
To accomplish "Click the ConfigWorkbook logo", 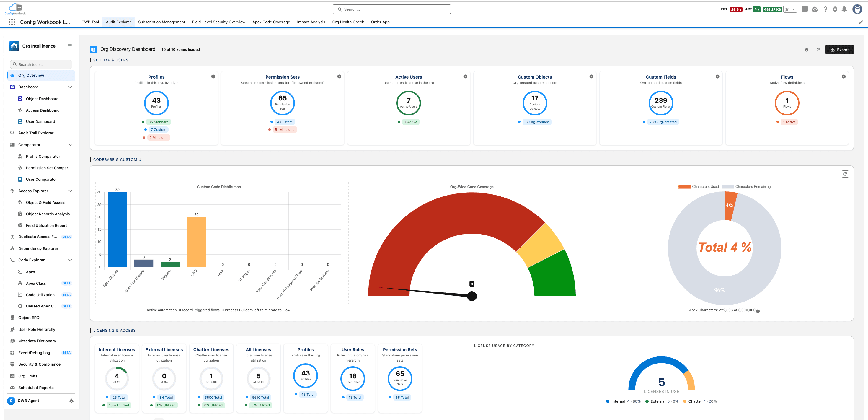I will coord(15,9).
